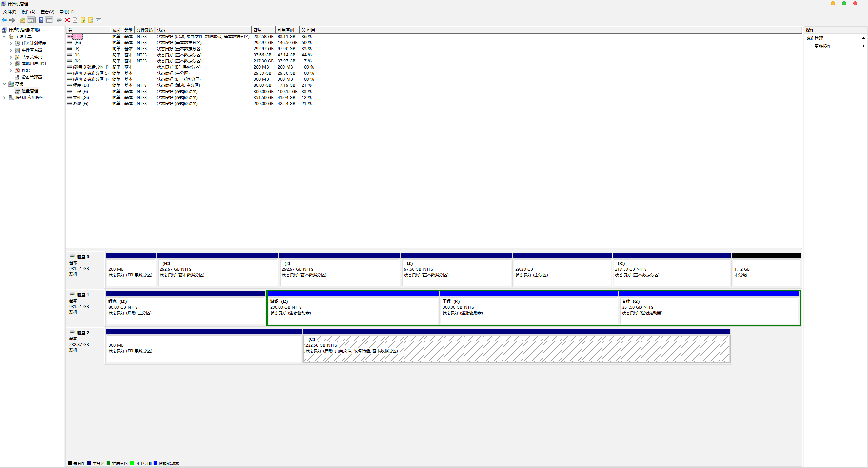868x468 pixels.
Task: Select the 1.12 GB unallocated black partition
Action: tap(766, 271)
